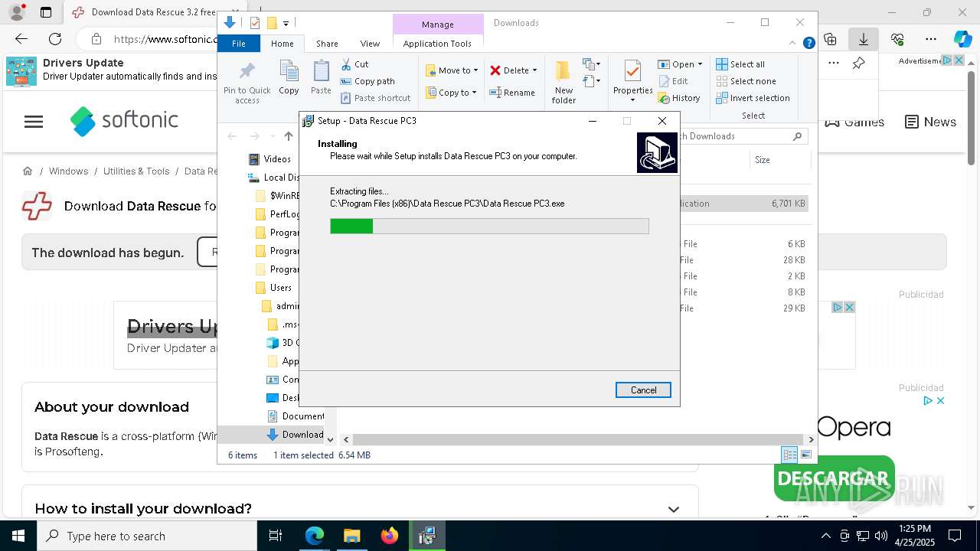Go back in the Edge browser
The width and height of the screenshot is (980, 551).
[21, 39]
